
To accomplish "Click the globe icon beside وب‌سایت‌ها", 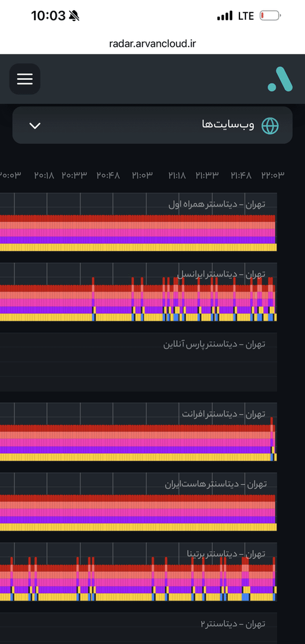I will coord(270,125).
